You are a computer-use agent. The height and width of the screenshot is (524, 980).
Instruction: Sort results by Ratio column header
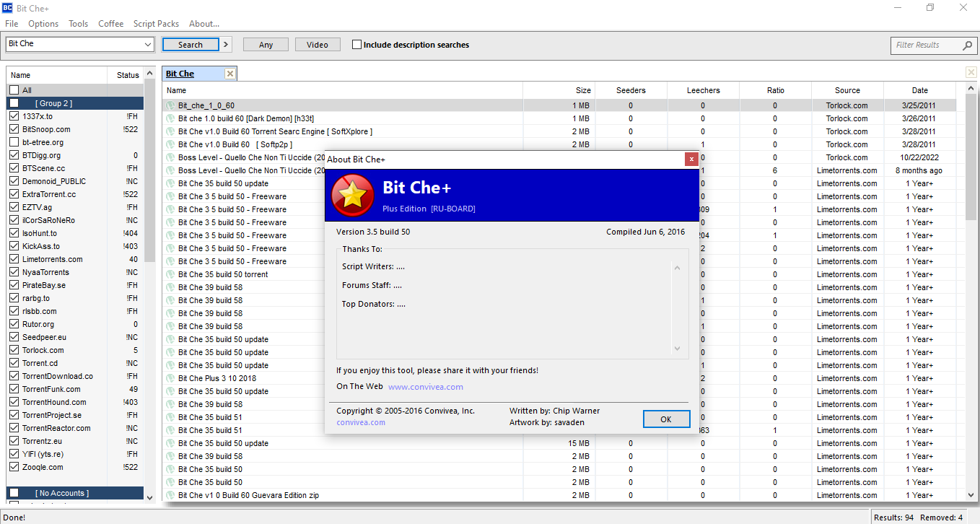pos(775,90)
